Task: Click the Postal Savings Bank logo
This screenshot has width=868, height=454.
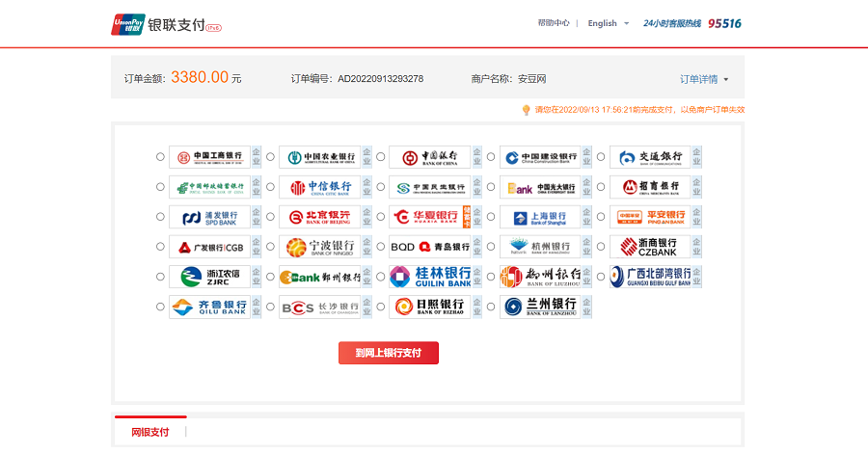Action: pyautogui.click(x=210, y=187)
